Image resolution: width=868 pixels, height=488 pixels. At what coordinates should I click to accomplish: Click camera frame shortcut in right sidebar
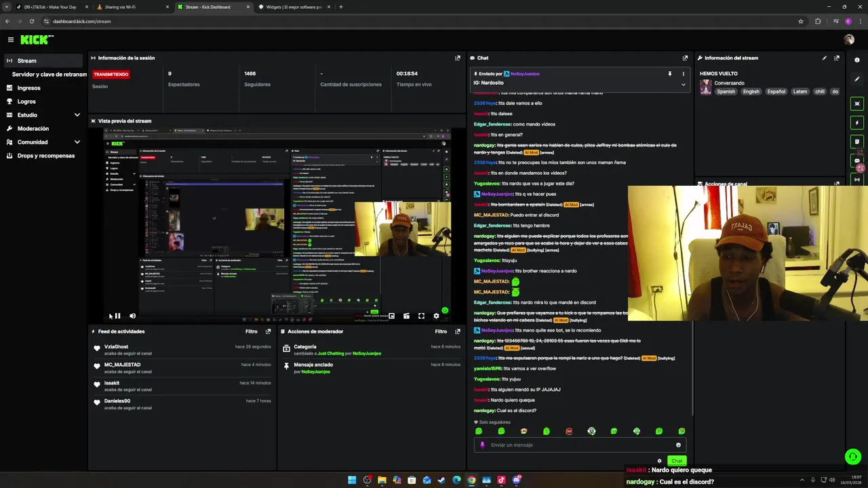pyautogui.click(x=857, y=104)
